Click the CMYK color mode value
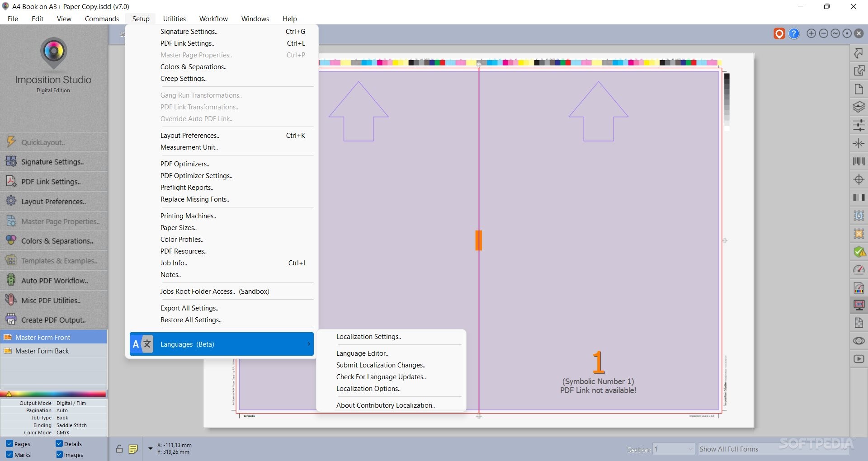Image resolution: width=868 pixels, height=461 pixels. [63, 433]
